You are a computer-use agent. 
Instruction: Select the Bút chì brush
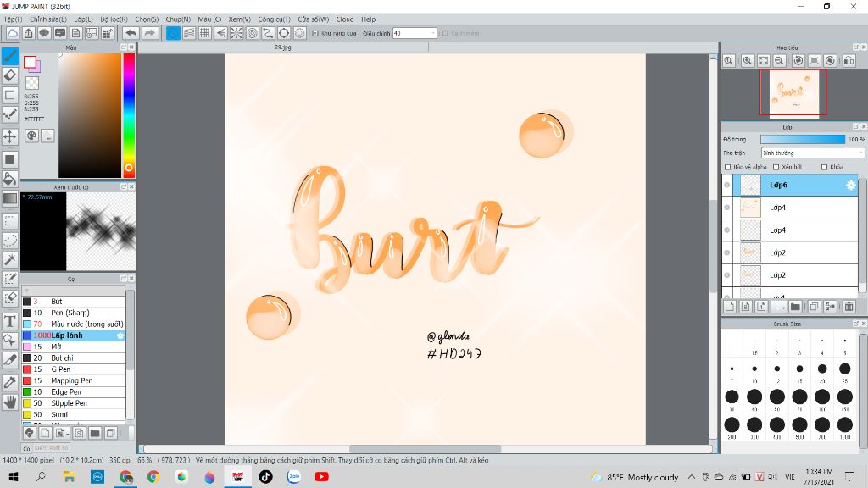tap(74, 358)
